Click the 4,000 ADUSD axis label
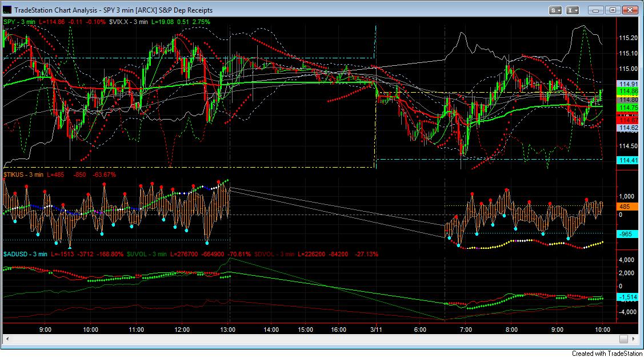 [x=626, y=260]
